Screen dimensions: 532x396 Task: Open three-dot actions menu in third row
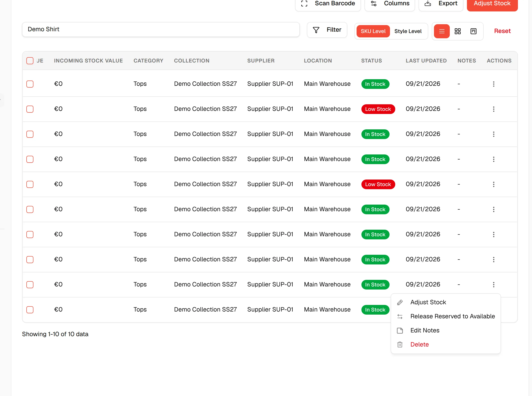click(x=494, y=134)
